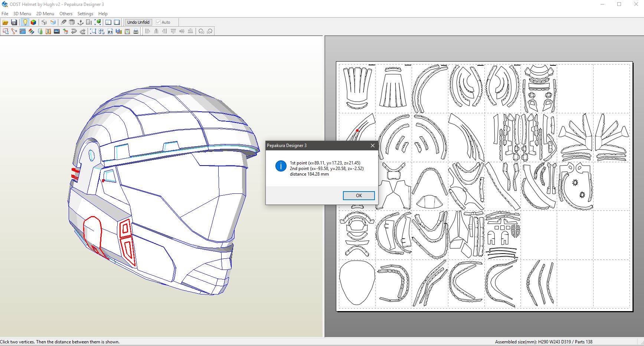Click the "distance 184.28 mm" text

[x=309, y=174]
